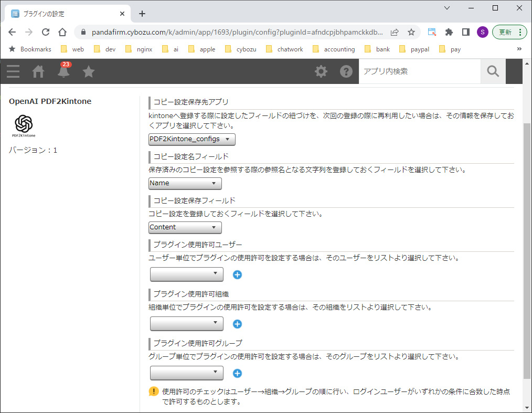532x413 pixels.
Task: Click the バージョン：1 version text
Action: pos(33,150)
